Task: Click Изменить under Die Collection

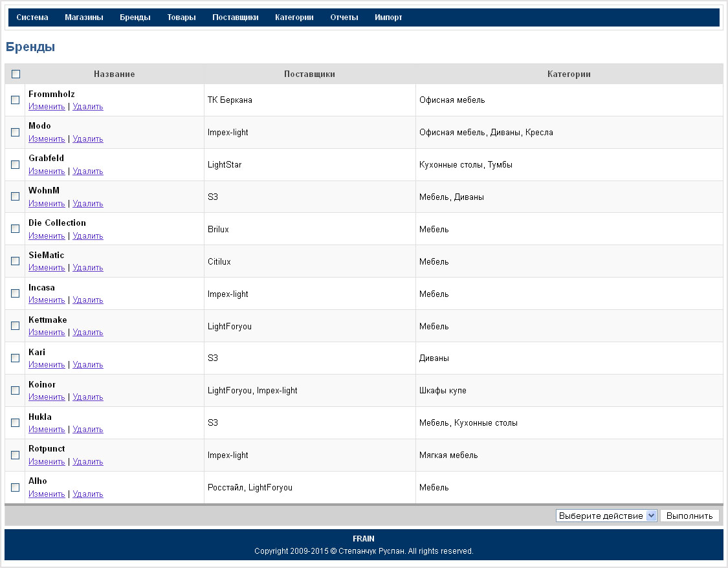Action: point(47,235)
